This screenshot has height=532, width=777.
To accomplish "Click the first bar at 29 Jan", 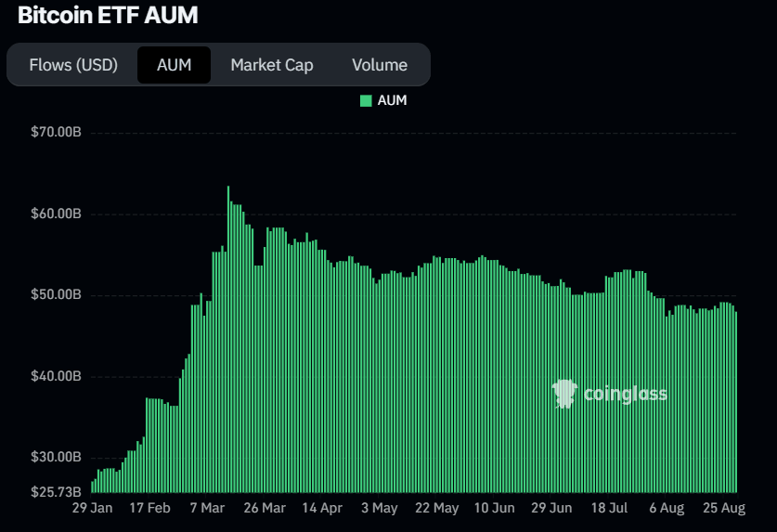I will [93, 487].
